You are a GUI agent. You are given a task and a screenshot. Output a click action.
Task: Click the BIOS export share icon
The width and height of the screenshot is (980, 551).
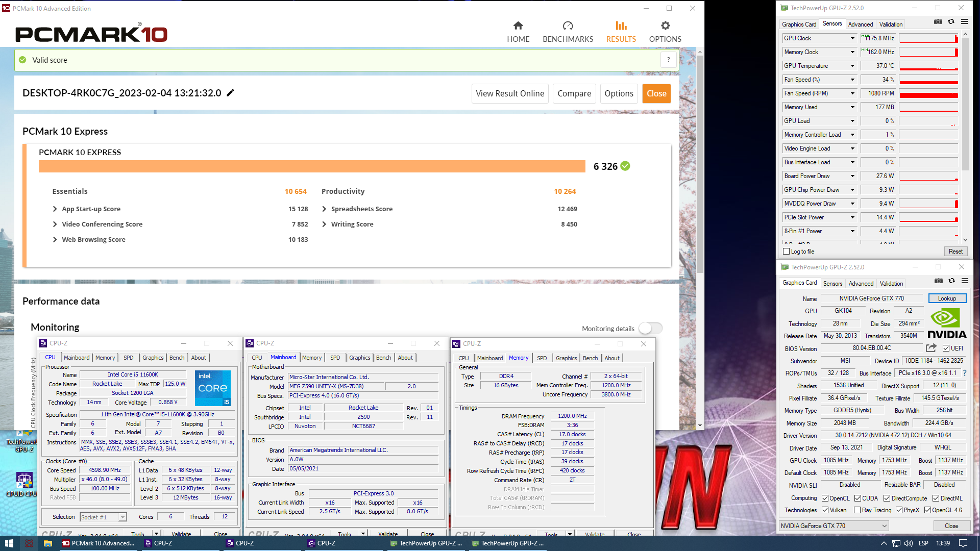pos(931,348)
